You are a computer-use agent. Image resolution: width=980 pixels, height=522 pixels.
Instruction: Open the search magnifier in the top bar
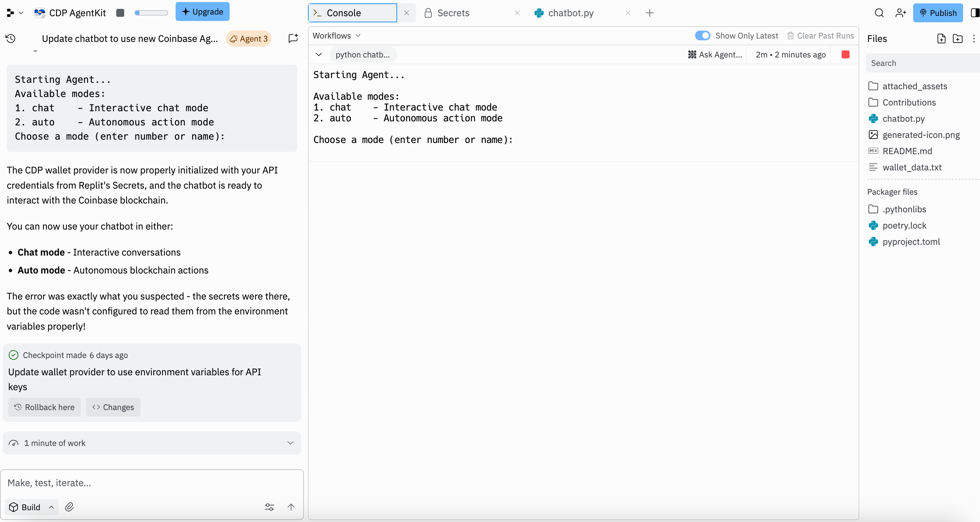pyautogui.click(x=879, y=13)
